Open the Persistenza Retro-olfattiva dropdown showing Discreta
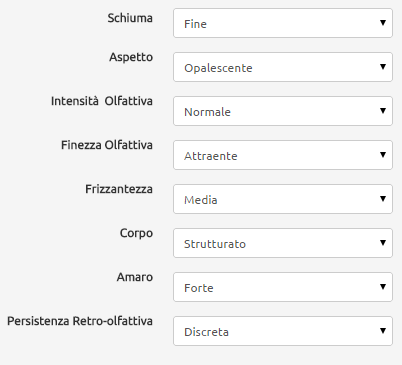The height and width of the screenshot is (365, 402). tap(283, 331)
